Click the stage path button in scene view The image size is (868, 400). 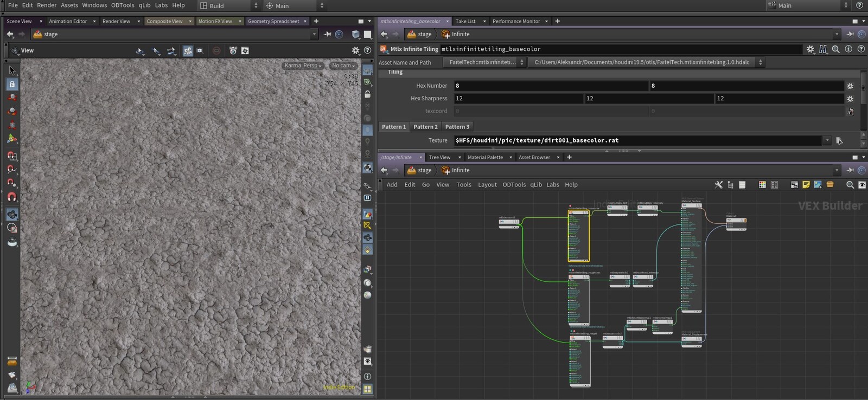(x=46, y=34)
